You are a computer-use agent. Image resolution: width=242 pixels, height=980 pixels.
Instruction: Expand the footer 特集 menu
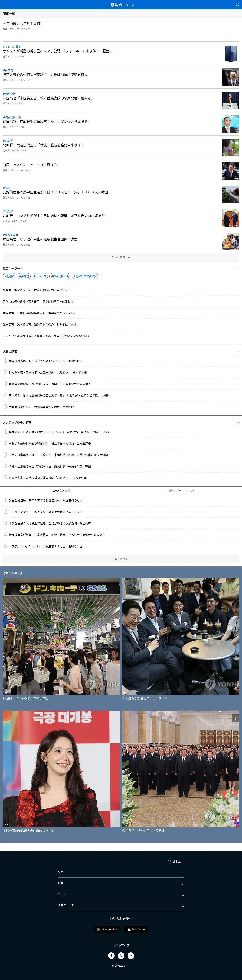pos(121,883)
